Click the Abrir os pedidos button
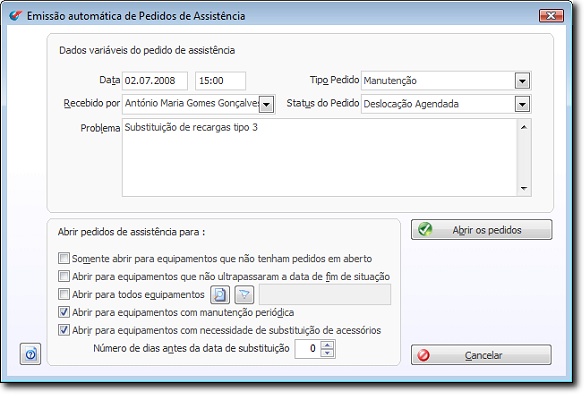This screenshot has width=584, height=400. tap(482, 229)
